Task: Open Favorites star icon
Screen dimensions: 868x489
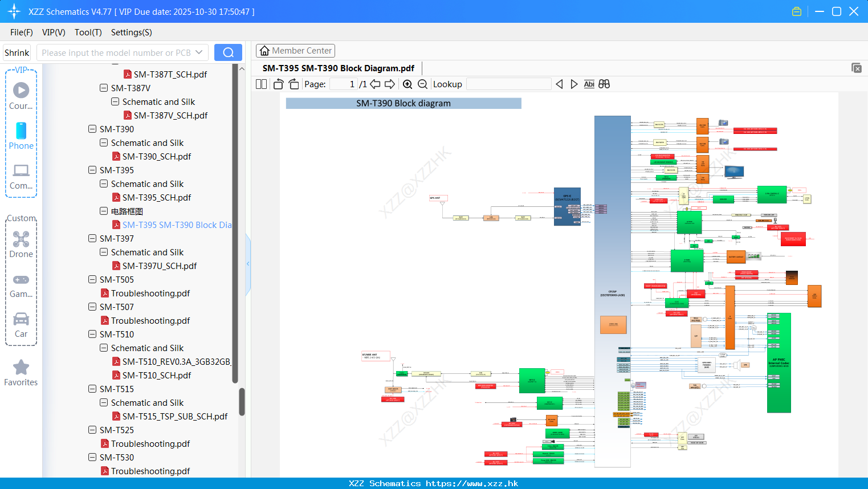Action: [21, 367]
